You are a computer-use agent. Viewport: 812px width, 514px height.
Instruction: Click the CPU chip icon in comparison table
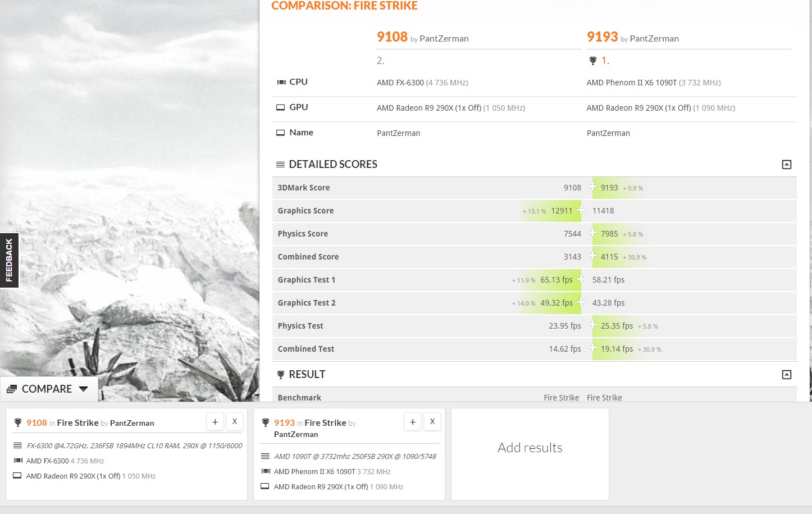281,82
